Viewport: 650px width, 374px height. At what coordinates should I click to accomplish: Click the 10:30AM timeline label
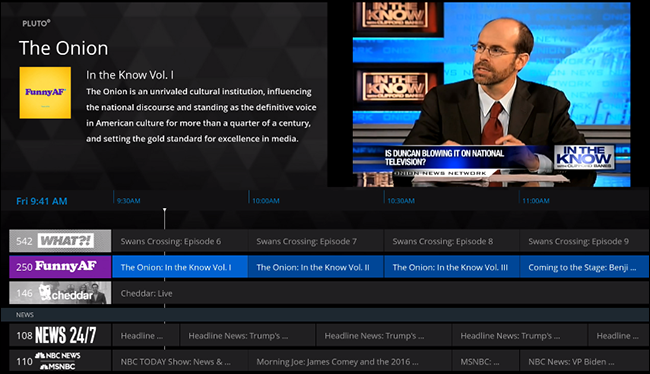401,201
